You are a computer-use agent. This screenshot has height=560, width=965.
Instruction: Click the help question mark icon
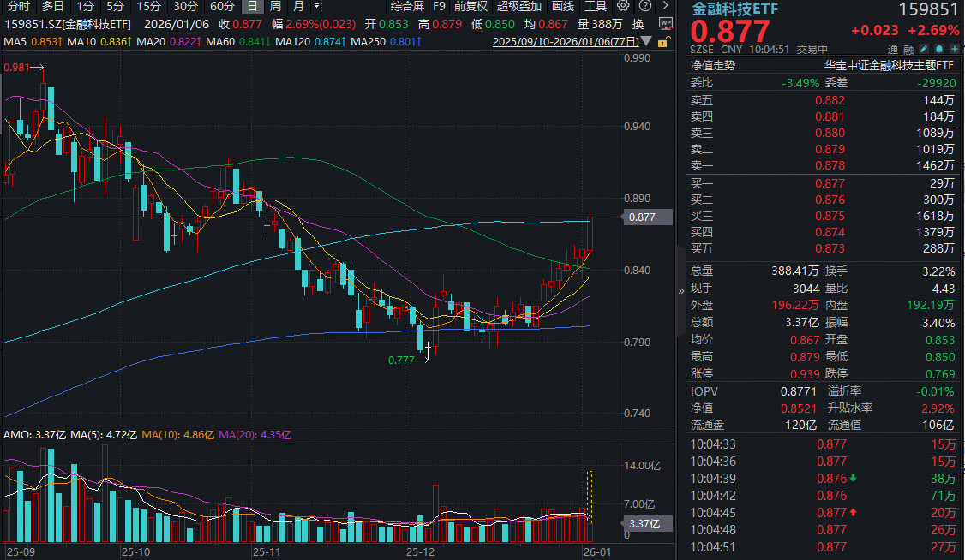(644, 6)
